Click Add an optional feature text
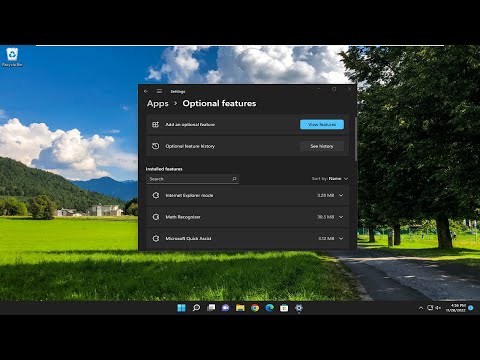 [x=190, y=124]
